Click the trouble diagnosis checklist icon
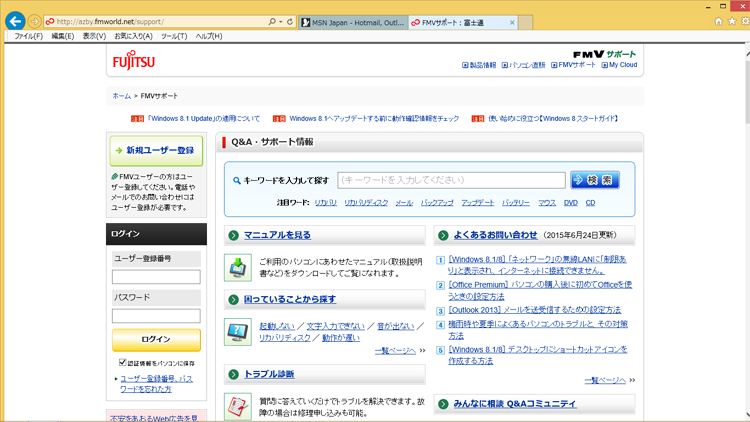The width and height of the screenshot is (750, 422). [x=238, y=405]
